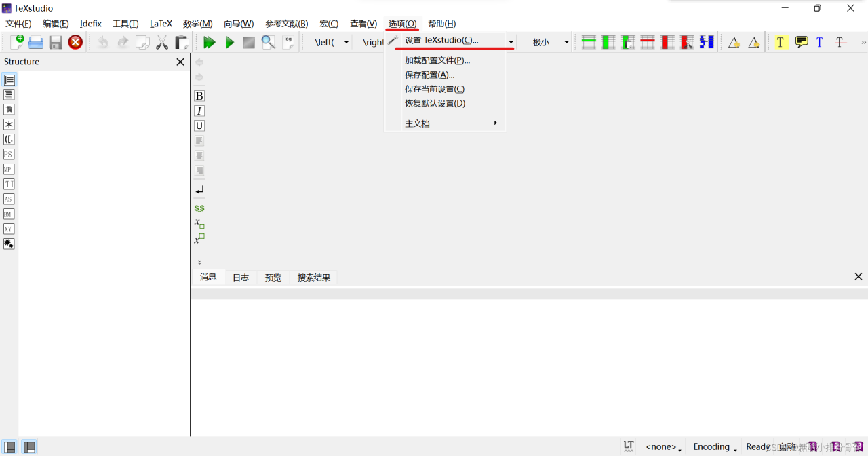Click the subscript x icon
Viewport: 868px width, 456px height.
pos(199,223)
